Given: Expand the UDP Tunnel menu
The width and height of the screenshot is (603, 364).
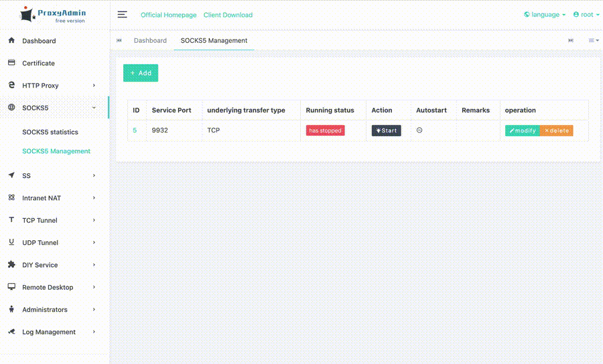Looking at the screenshot, I should tap(94, 242).
